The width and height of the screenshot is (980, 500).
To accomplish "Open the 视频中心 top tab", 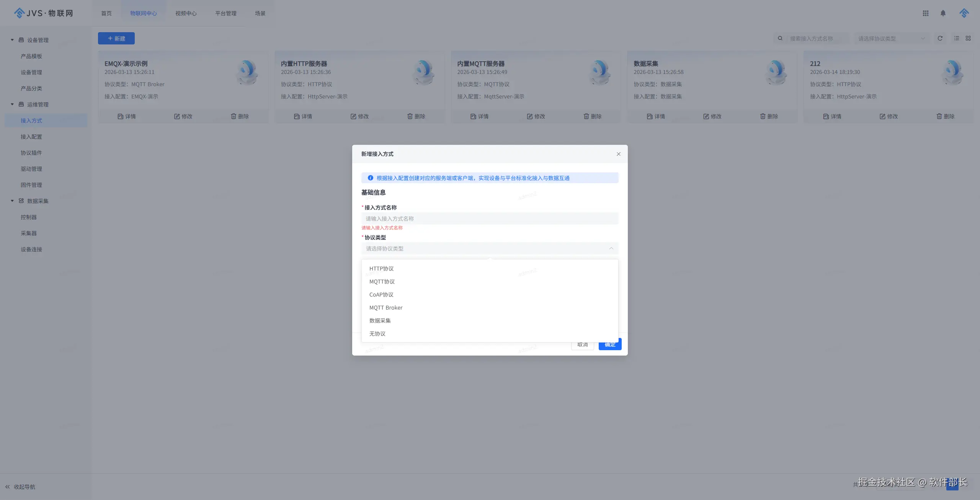I will (186, 13).
